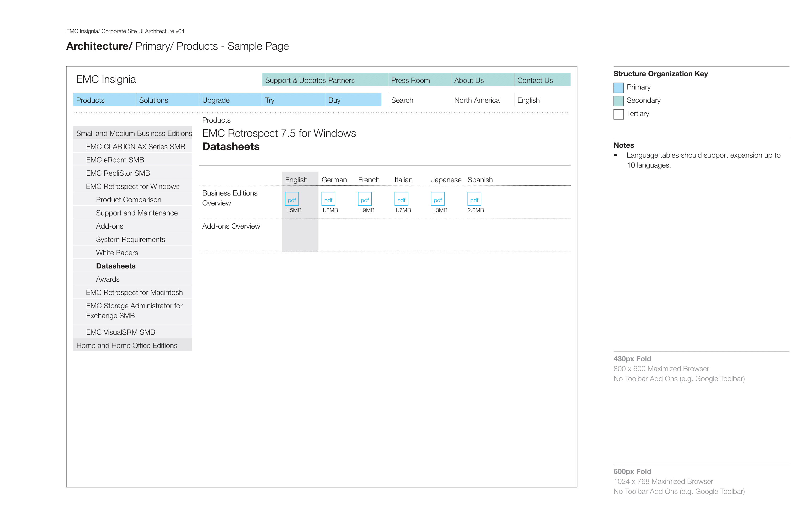Open the English 1.5MB pdf icon
Image resolution: width=812 pixels, height=525 pixels.
point(292,199)
